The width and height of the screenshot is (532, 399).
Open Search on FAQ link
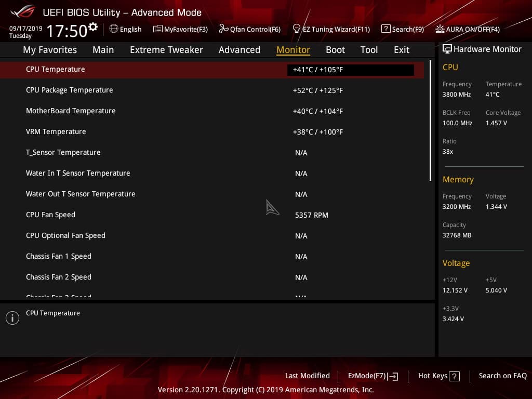pos(502,376)
